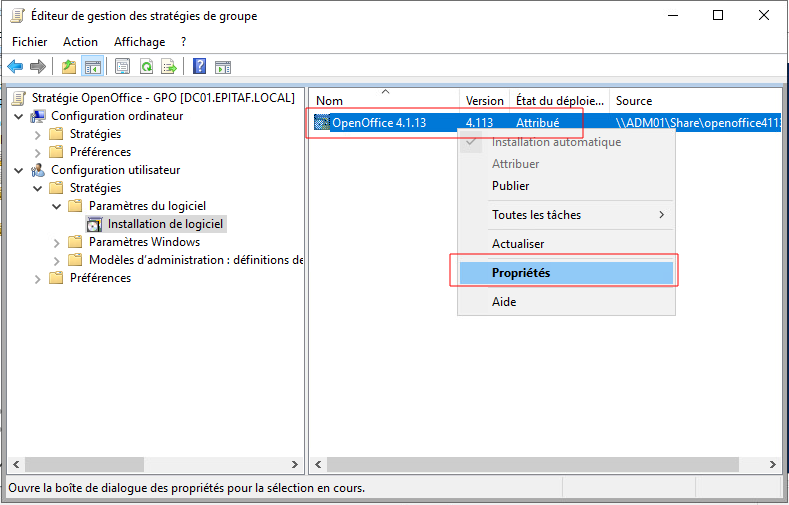789x505 pixels.
Task: Open Help via blue question mark icon
Action: click(x=199, y=67)
